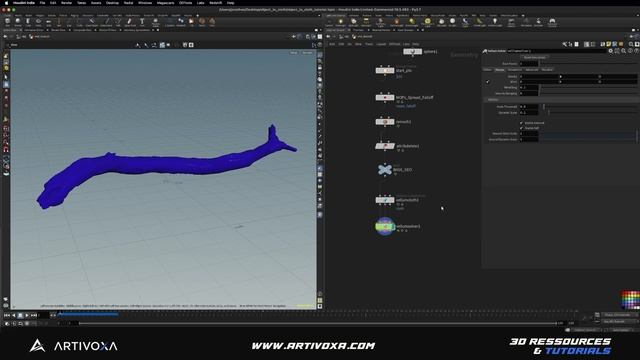Switch to the Forces parameter tab
The image size is (640, 360).
click(x=500, y=70)
